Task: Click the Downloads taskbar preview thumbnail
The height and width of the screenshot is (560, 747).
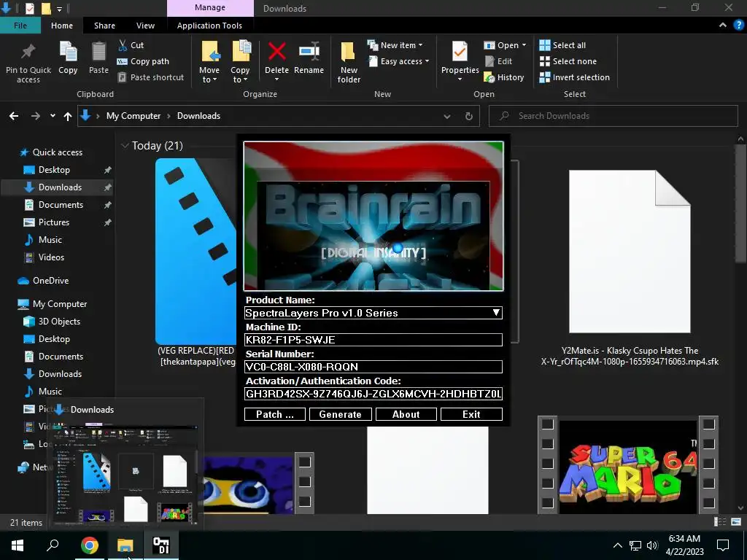Action: [125, 474]
